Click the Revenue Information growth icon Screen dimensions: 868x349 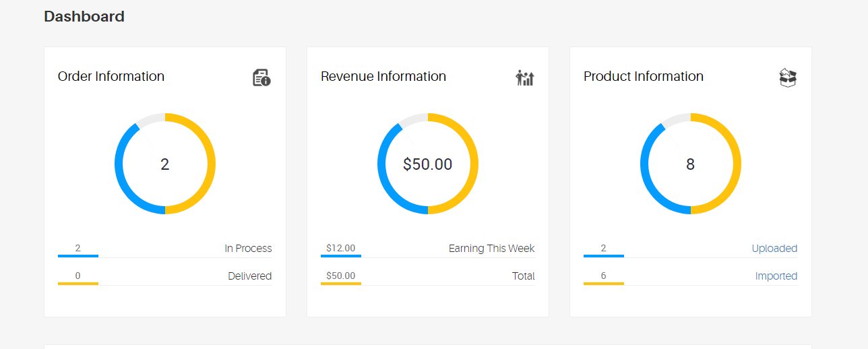click(524, 77)
